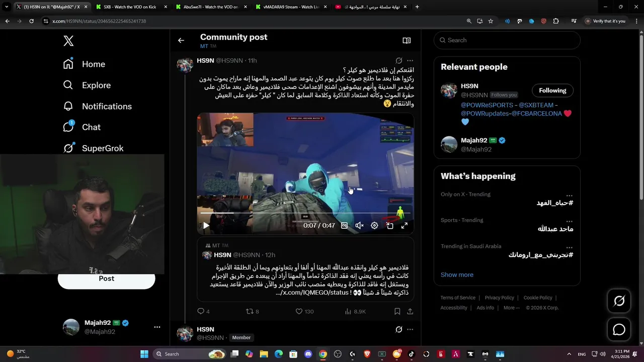Switch to the YouTube tab
Screen dimensions: 644x362
pyautogui.click(x=371, y=7)
